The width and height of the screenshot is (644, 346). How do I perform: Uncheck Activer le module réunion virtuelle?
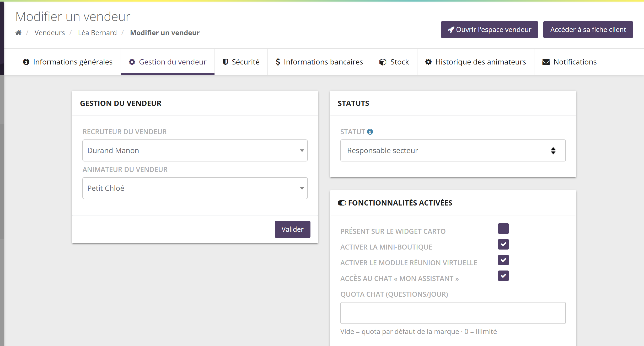(503, 260)
